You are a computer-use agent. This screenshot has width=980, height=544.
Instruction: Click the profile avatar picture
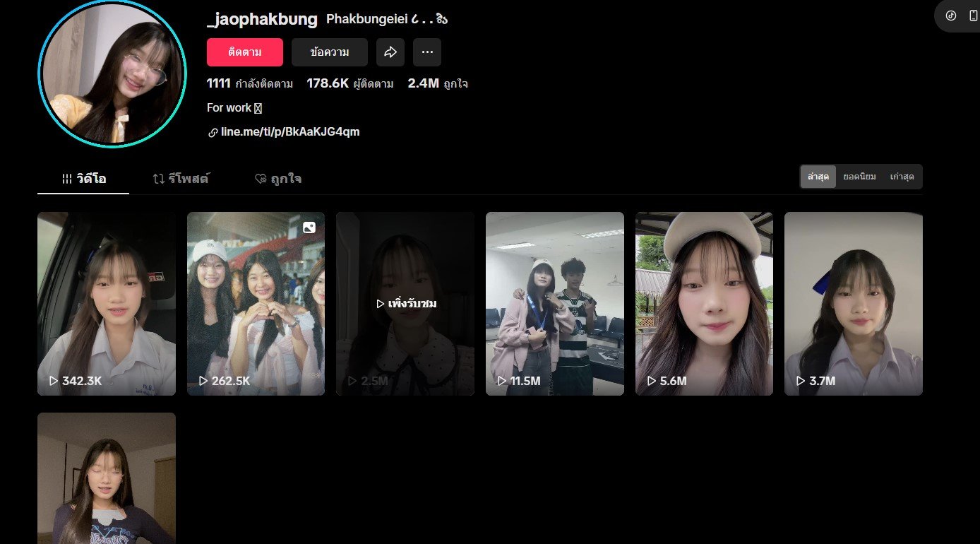pos(112,73)
